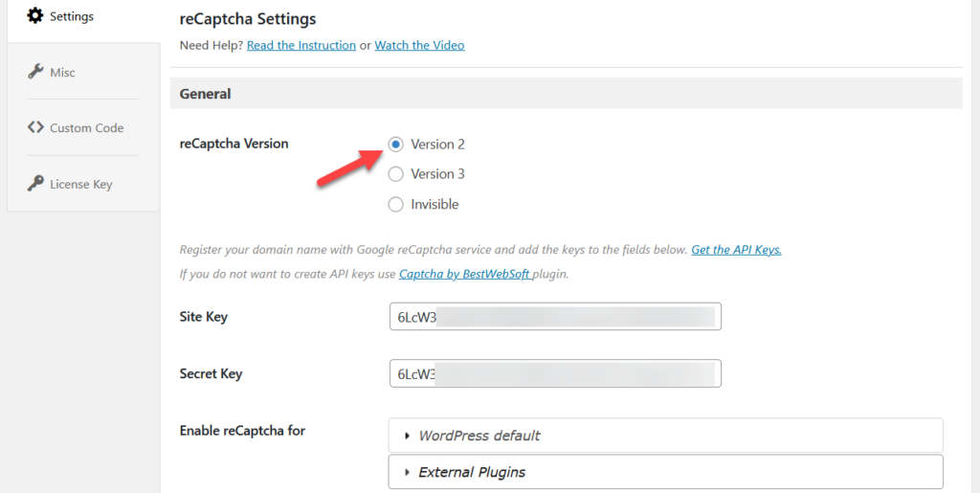Click the License Key key icon
980x493 pixels.
[35, 184]
